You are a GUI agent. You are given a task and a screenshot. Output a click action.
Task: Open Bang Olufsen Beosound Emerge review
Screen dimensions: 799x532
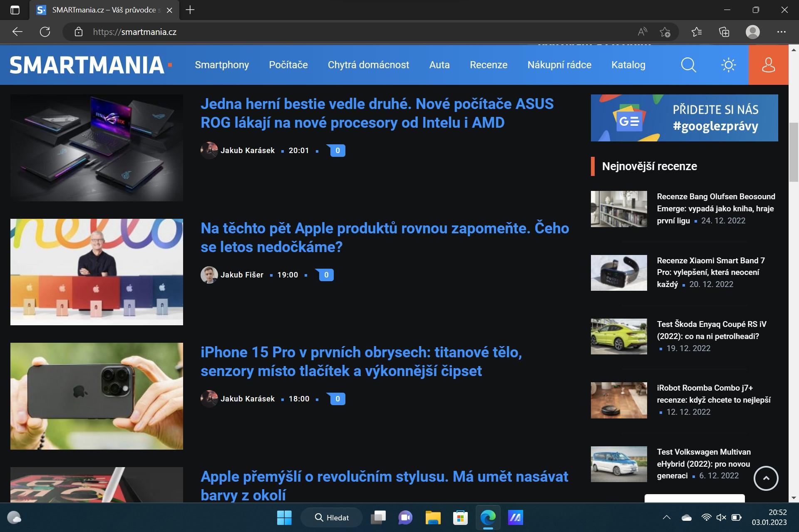tap(716, 208)
